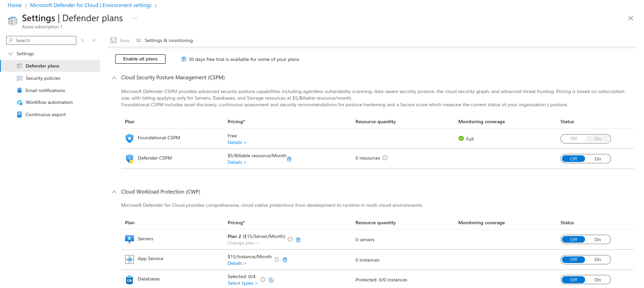Open the Defender plans menu item
Image resolution: width=644 pixels, height=288 pixels.
point(50,66)
